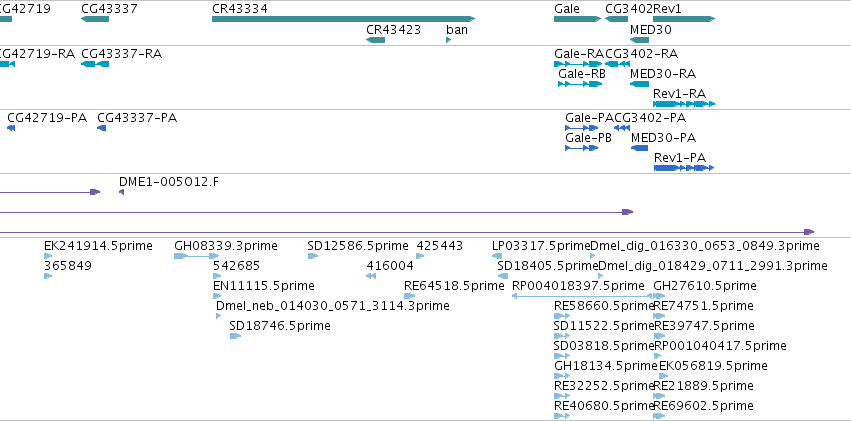Click the 416004 feature glyph
This screenshot has width=851, height=421.
(371, 276)
